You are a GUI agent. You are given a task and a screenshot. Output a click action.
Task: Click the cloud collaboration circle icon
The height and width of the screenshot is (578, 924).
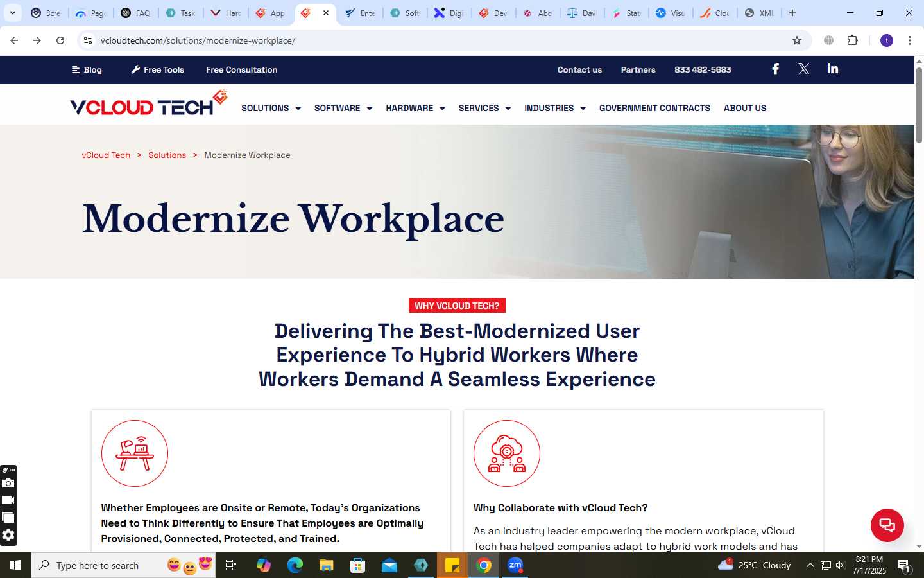tap(507, 453)
